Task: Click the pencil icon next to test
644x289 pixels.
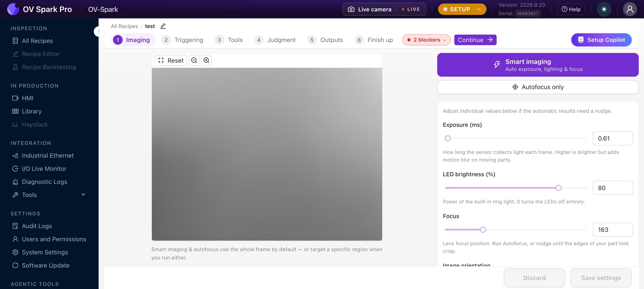Action: point(163,26)
